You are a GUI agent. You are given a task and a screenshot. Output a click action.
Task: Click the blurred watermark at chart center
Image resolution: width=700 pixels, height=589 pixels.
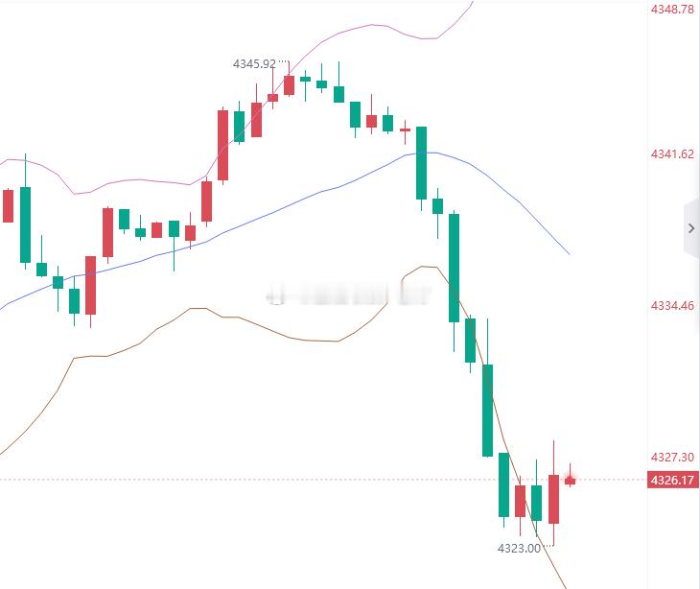tap(348, 294)
